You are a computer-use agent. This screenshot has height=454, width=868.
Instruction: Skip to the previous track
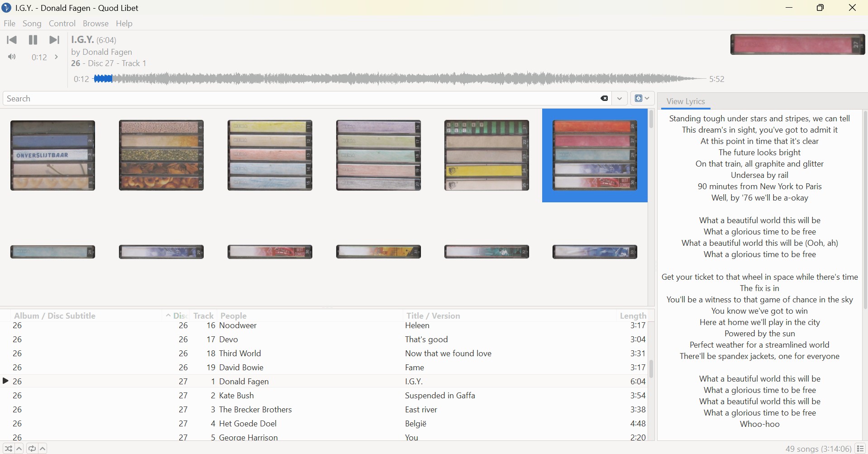click(12, 40)
